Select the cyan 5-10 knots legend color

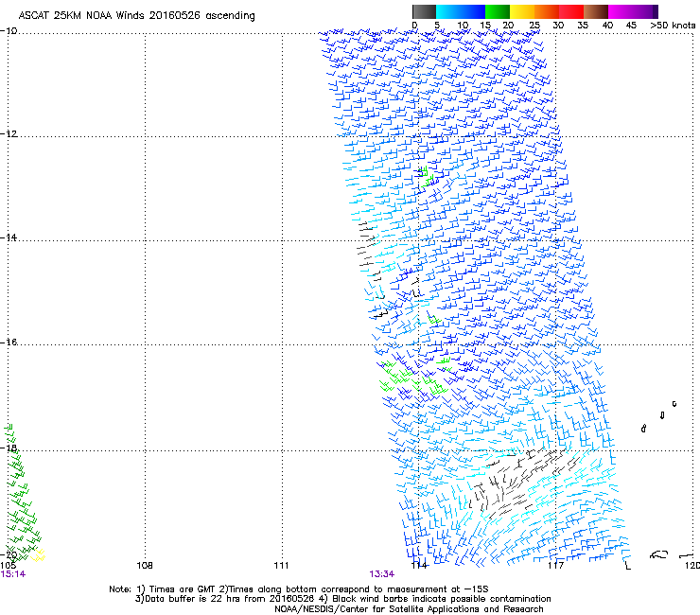[447, 11]
